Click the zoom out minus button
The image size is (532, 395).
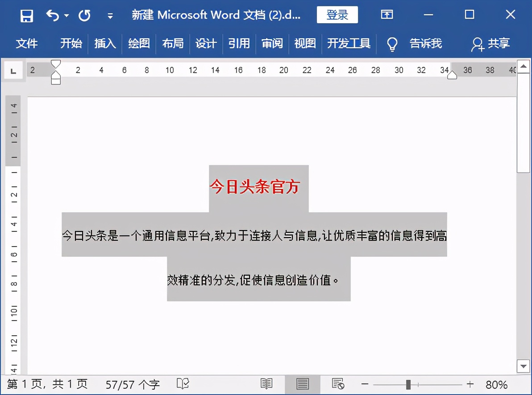pyautogui.click(x=365, y=384)
